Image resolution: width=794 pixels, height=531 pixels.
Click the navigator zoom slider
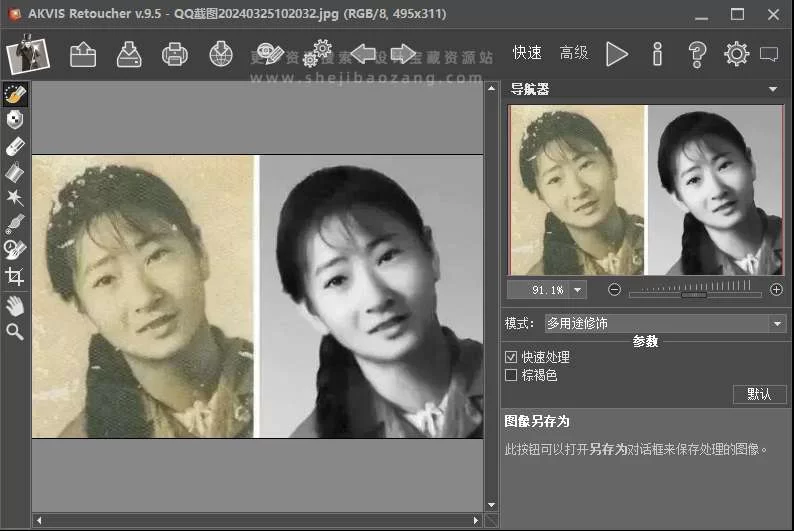pyautogui.click(x=694, y=290)
